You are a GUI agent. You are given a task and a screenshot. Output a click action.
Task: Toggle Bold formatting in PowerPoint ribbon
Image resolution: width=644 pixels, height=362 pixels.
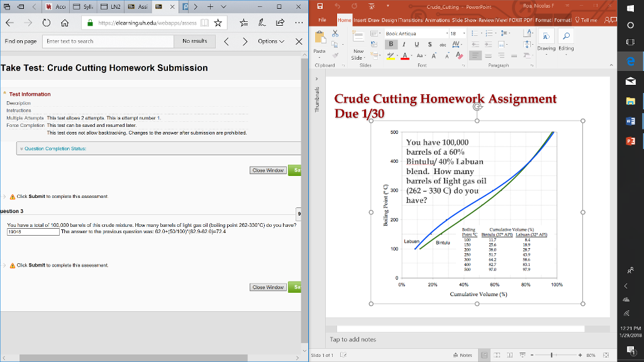(x=391, y=45)
